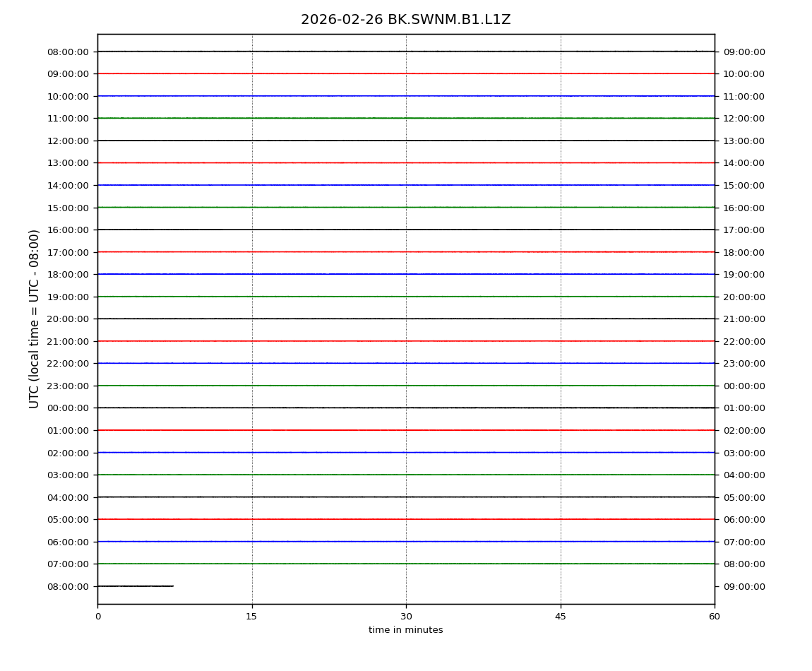Click the left-axis 12:00:00 time label
The height and width of the screenshot is (671, 812).
click(68, 141)
